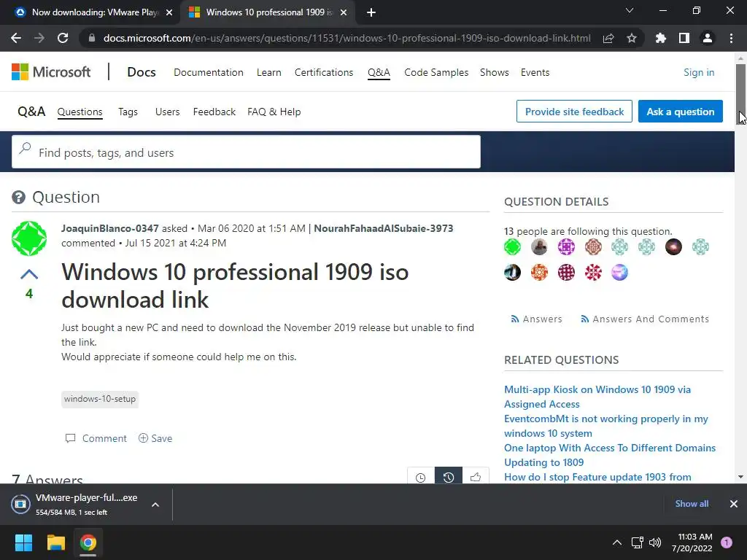
Task: Open the Answers RSS feed
Action: pos(536,319)
